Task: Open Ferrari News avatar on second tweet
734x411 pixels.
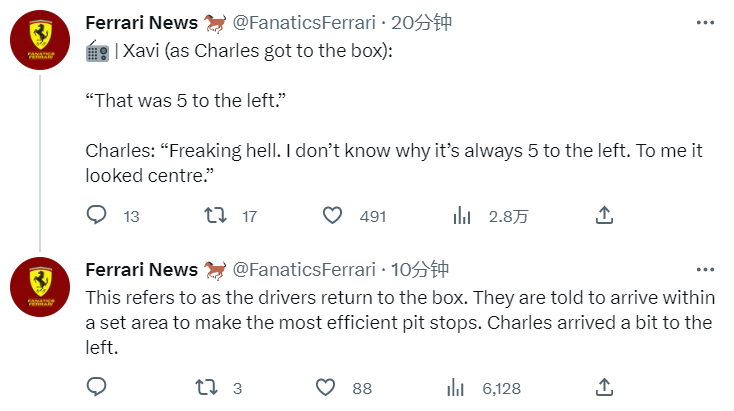Action: pos(40,287)
